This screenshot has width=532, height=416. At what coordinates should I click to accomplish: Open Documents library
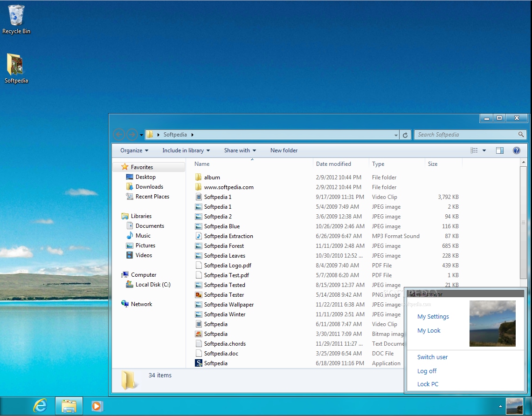(150, 226)
